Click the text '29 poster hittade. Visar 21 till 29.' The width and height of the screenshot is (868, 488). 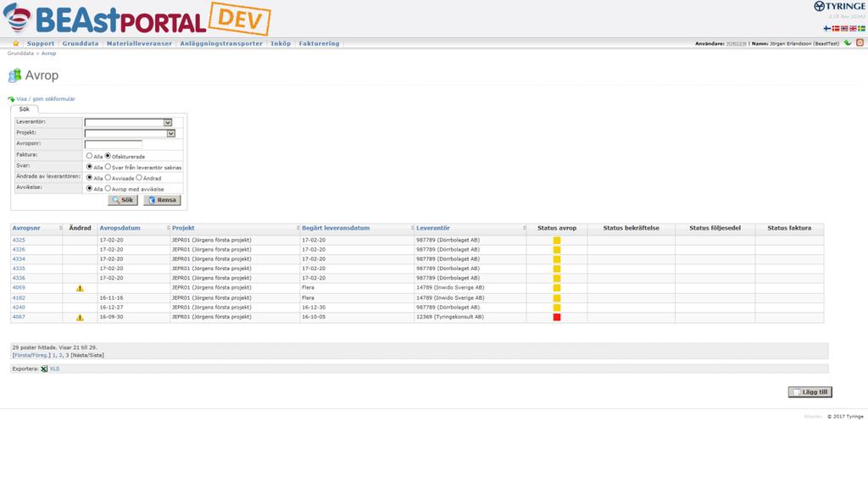click(x=55, y=348)
